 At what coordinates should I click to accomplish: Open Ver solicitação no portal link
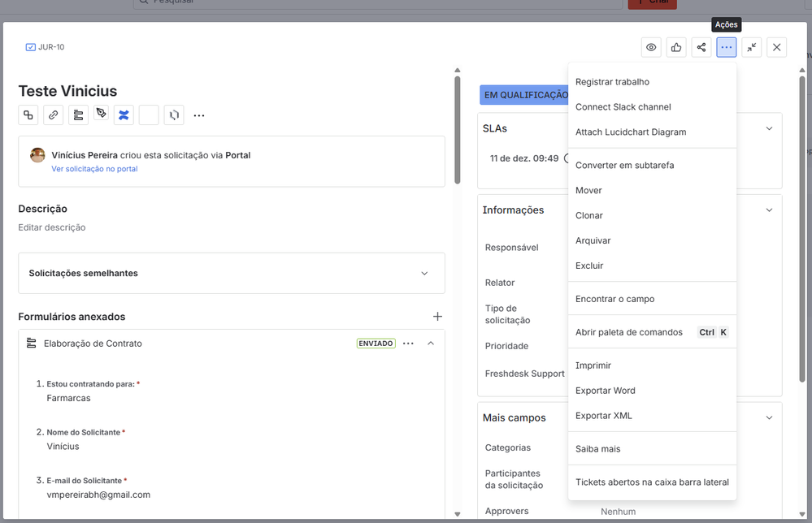94,169
